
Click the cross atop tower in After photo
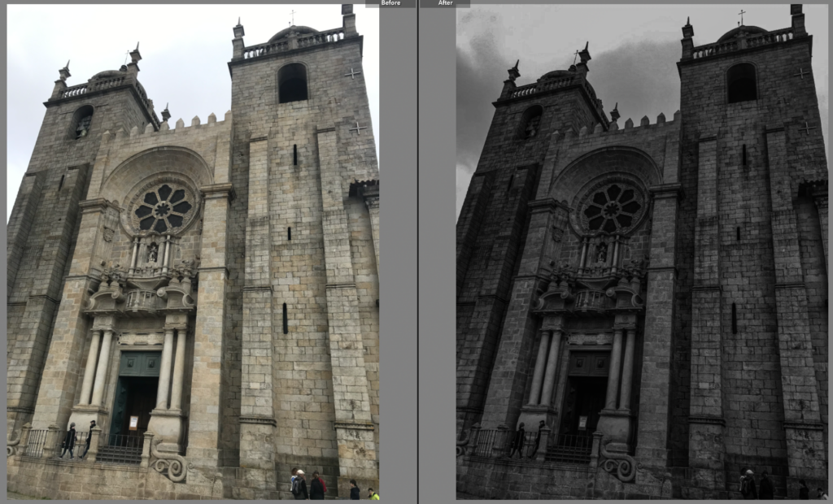pyautogui.click(x=741, y=16)
